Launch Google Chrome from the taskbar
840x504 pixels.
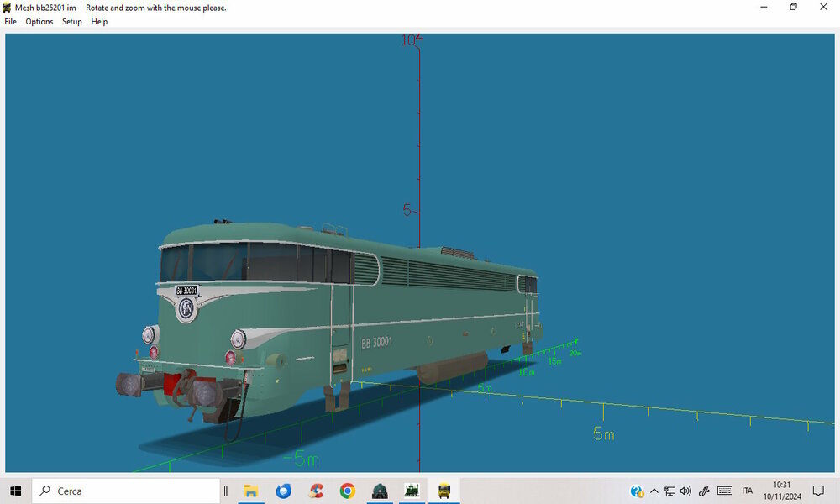tap(348, 491)
